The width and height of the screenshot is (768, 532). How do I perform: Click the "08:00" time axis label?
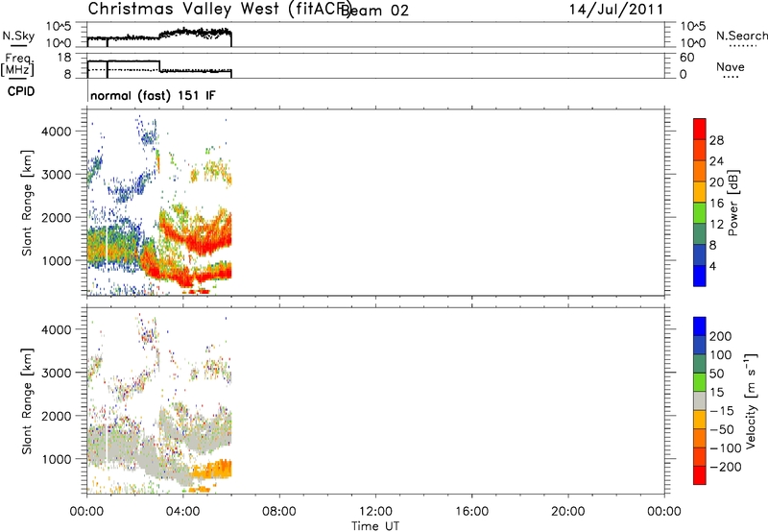278,512
